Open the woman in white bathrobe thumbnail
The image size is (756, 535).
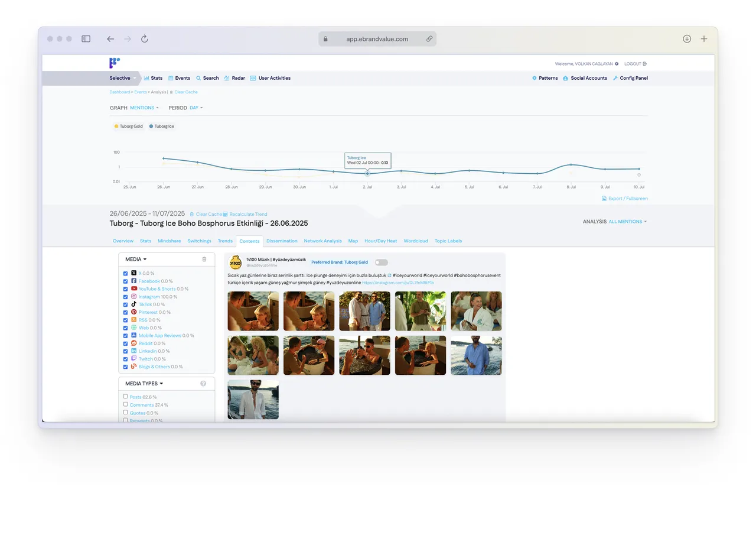coord(476,311)
